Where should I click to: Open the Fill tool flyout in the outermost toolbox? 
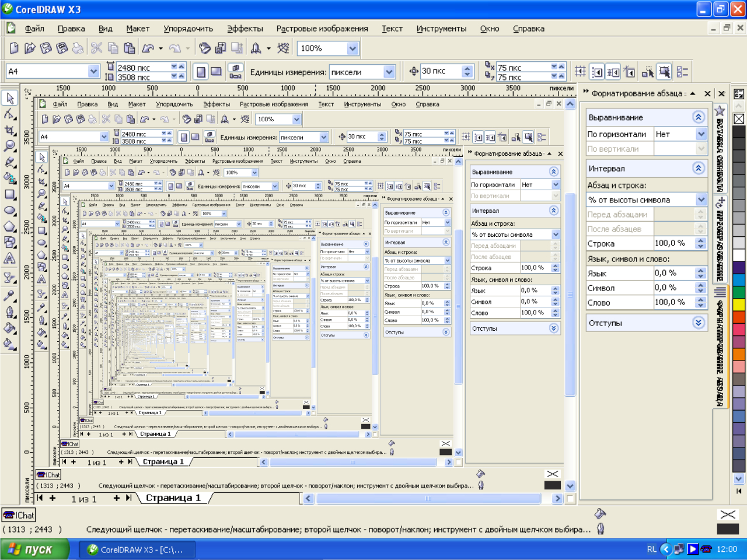[10, 328]
